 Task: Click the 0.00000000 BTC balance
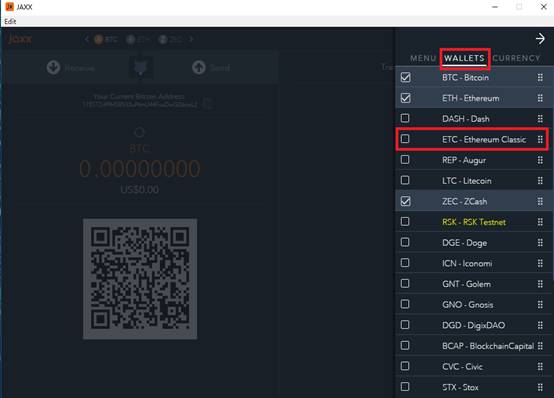pyautogui.click(x=140, y=169)
